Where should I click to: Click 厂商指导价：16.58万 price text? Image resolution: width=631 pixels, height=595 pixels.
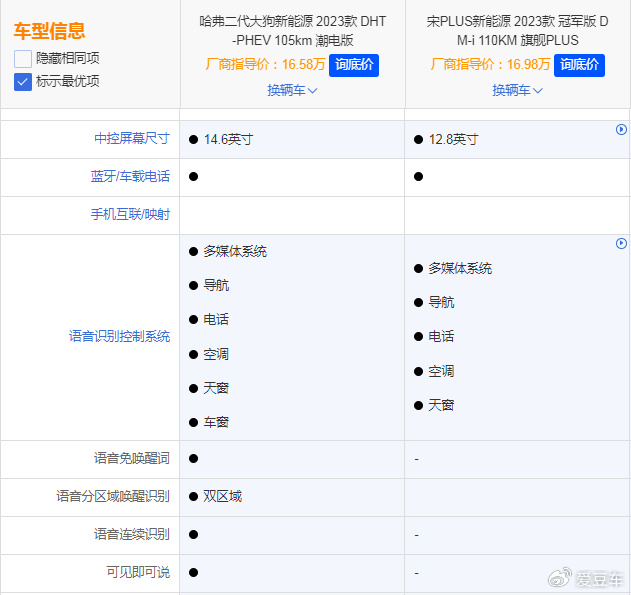265,64
